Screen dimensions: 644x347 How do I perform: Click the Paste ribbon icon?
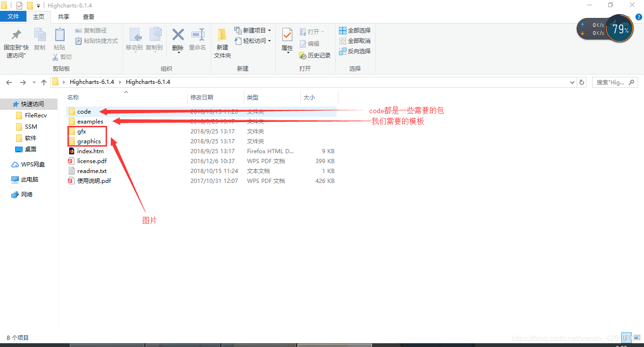click(59, 35)
